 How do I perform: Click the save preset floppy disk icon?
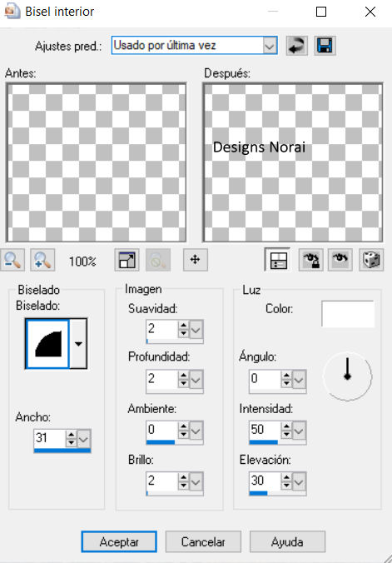(325, 46)
